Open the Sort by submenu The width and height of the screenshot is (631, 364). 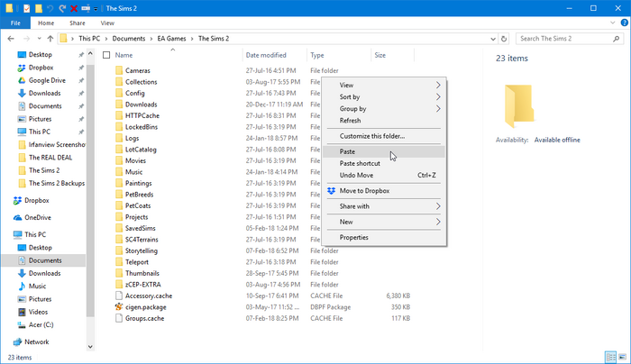[x=384, y=97]
